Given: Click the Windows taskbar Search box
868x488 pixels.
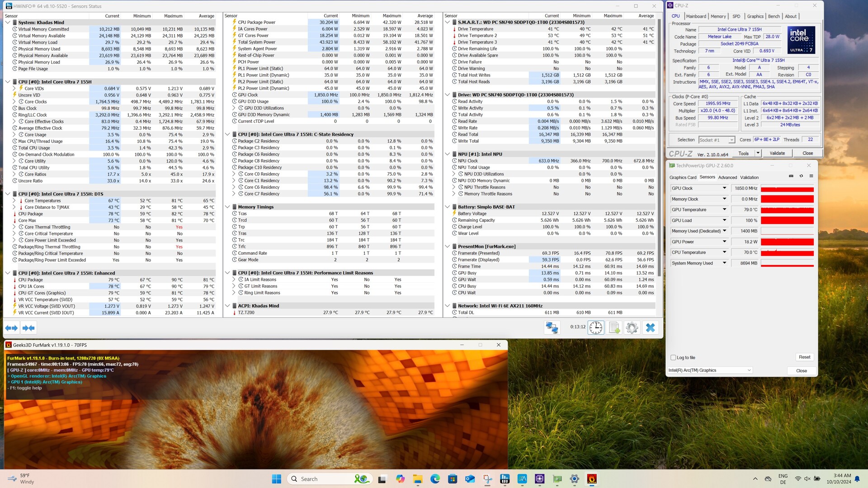Looking at the screenshot, I should pos(330,479).
